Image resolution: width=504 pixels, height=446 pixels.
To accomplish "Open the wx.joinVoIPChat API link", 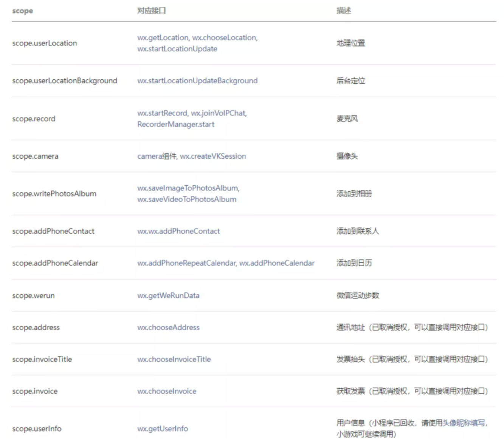I will [218, 113].
